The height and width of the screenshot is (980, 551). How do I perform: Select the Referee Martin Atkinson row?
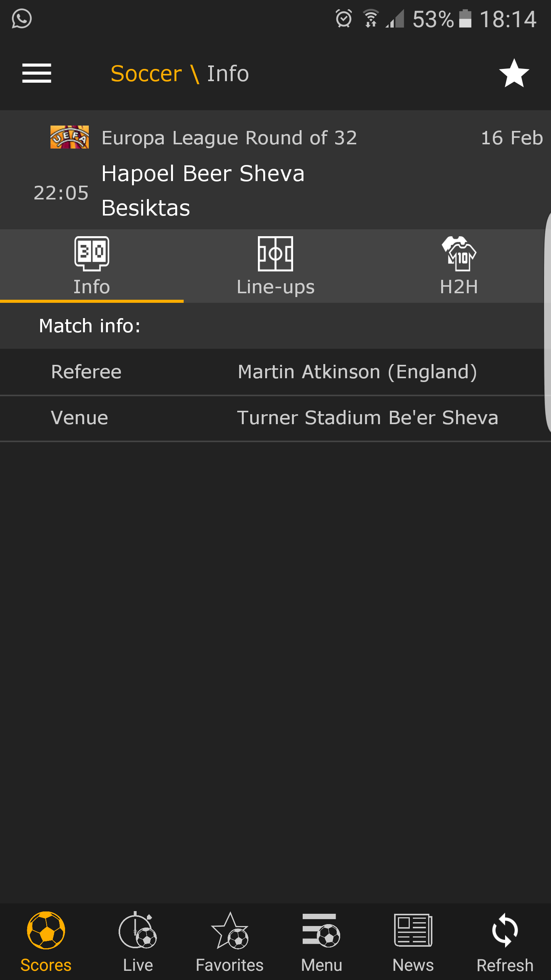click(x=275, y=372)
